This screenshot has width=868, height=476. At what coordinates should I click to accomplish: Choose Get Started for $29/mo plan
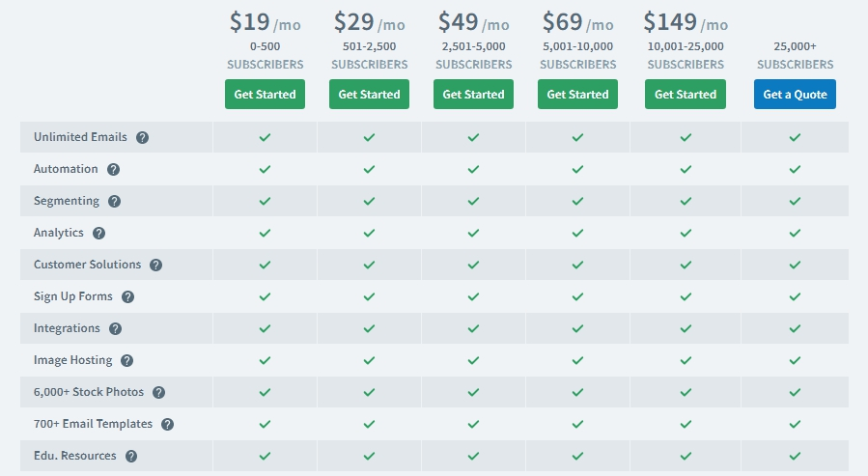pyautogui.click(x=369, y=95)
